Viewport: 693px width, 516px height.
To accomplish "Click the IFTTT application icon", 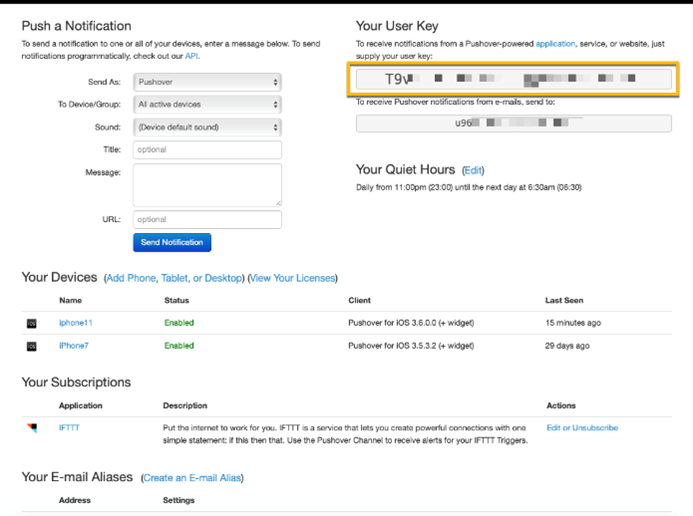I will pyautogui.click(x=32, y=428).
